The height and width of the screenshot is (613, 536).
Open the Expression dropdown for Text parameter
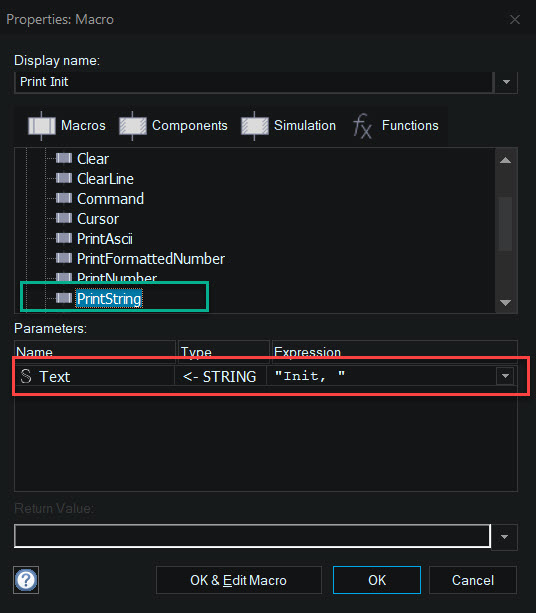click(505, 376)
